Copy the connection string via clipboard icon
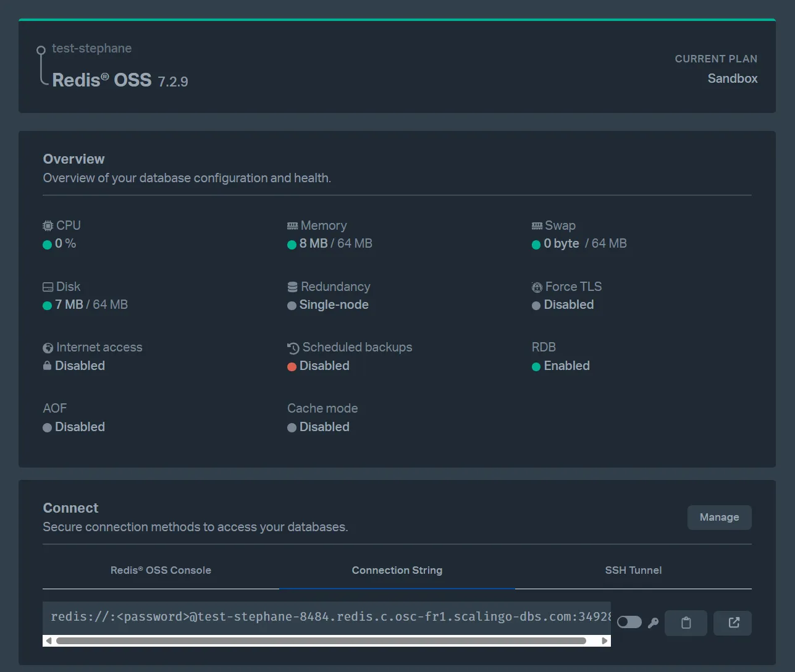Image resolution: width=795 pixels, height=672 pixels. pos(686,623)
